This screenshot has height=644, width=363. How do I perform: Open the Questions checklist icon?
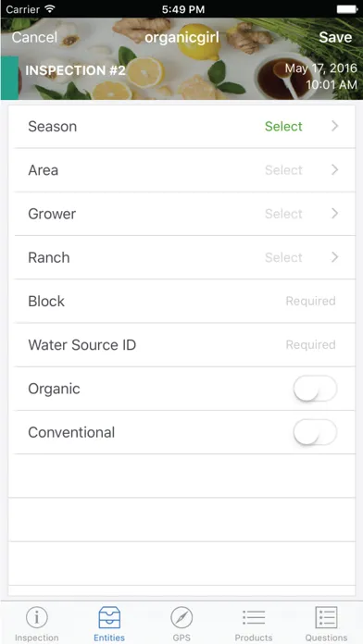click(326, 617)
